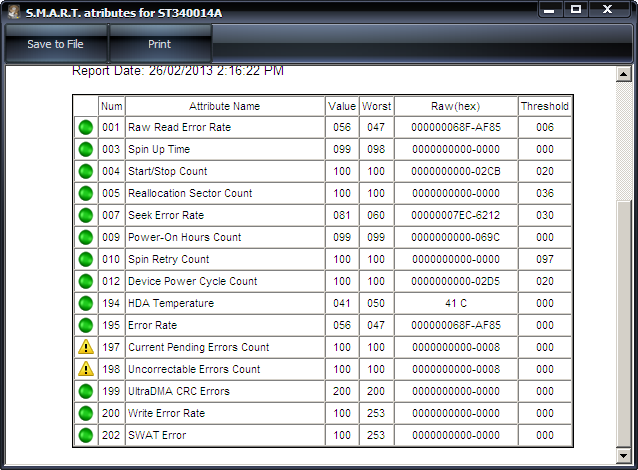Click the green status icon for Spin Retry Count
The width and height of the screenshot is (638, 470).
point(86,259)
